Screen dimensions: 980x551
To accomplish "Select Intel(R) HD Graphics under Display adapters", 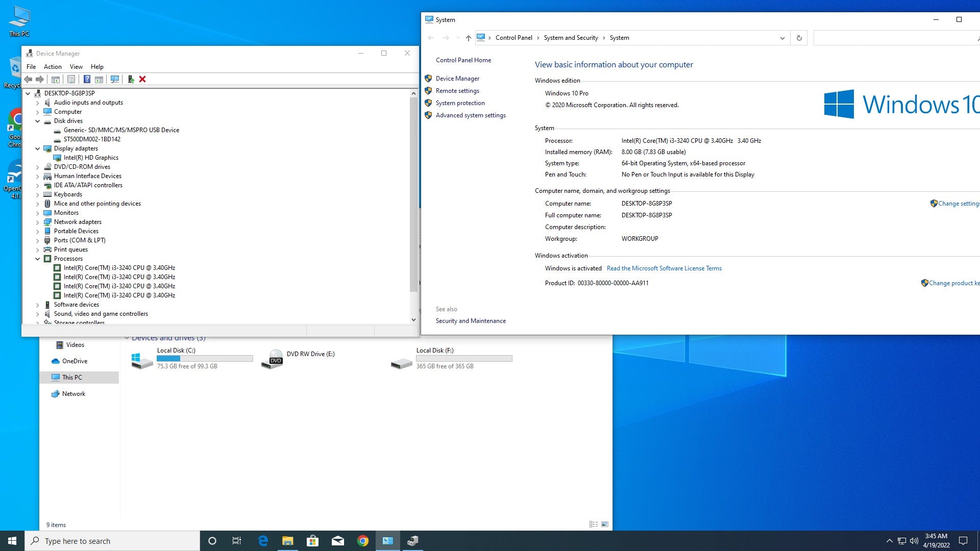I will pos(90,157).
